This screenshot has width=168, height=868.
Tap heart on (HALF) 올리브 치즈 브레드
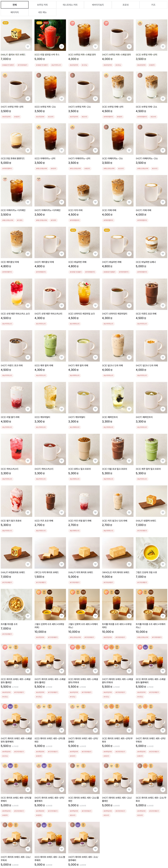(28, 47)
